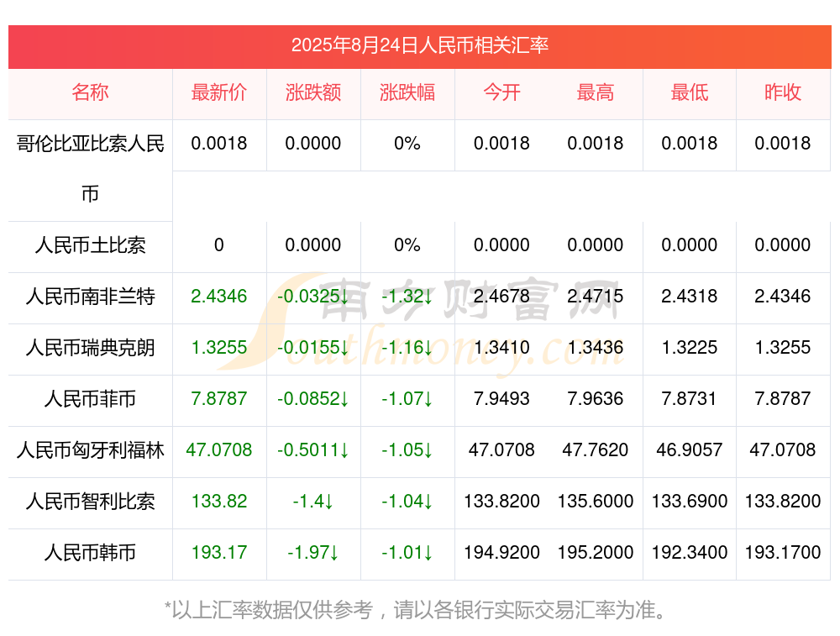Viewport: 840px width, 636px height.
Task: Click latest price 2.4346 in green
Action: (219, 297)
